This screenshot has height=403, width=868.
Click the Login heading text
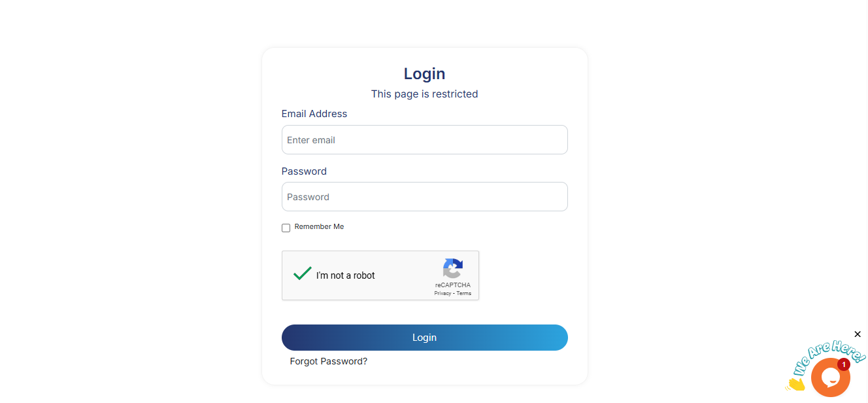(424, 74)
